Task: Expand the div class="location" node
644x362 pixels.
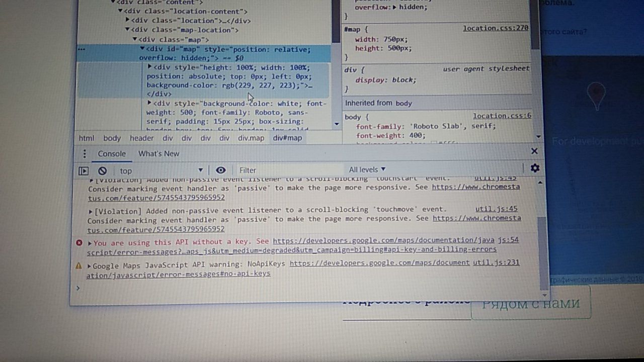Action: [128, 20]
